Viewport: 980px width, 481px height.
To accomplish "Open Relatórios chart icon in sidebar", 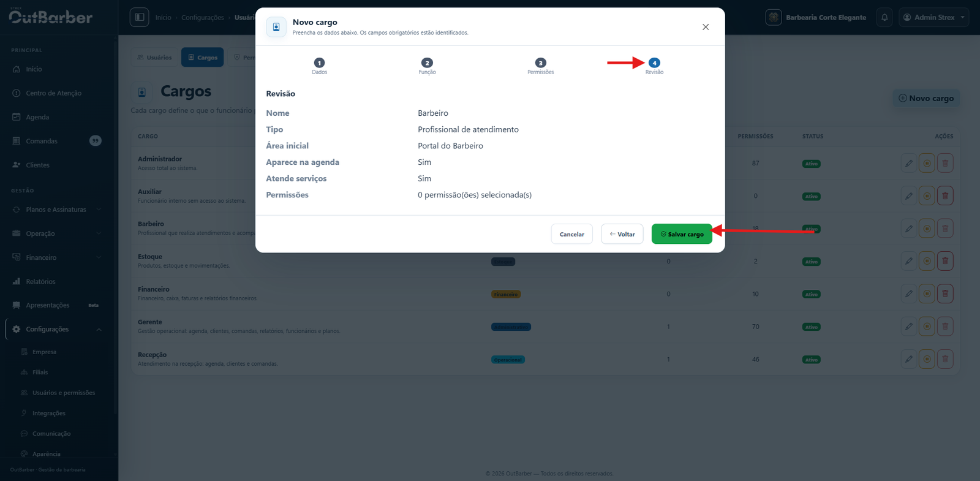I will pyautogui.click(x=17, y=281).
